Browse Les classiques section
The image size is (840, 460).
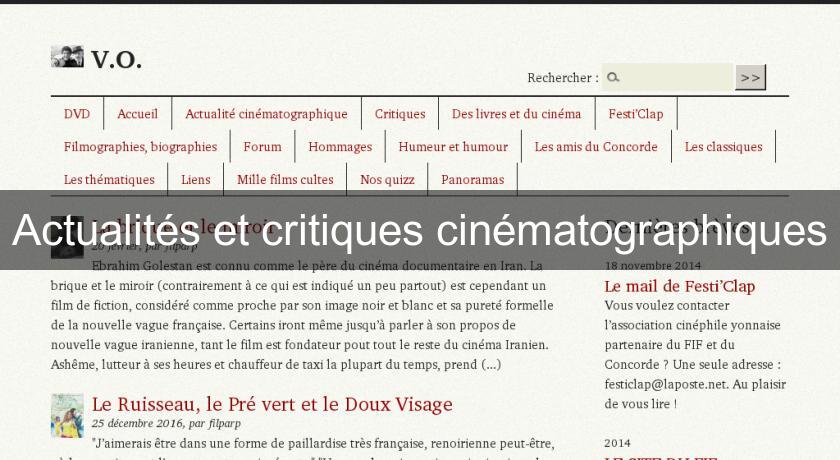coord(723,147)
